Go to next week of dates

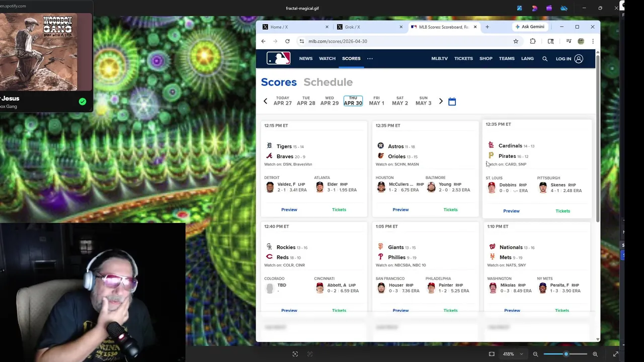coord(441,102)
